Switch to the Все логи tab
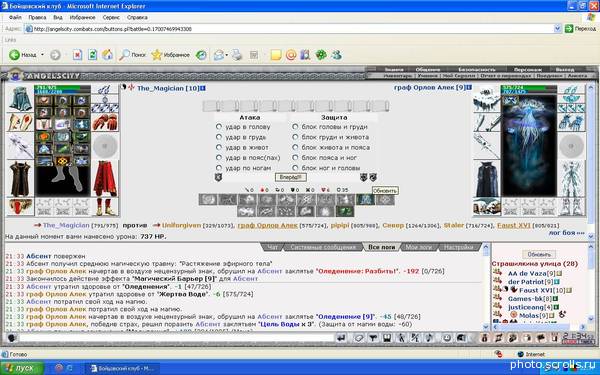The width and height of the screenshot is (600, 375). pos(381,247)
